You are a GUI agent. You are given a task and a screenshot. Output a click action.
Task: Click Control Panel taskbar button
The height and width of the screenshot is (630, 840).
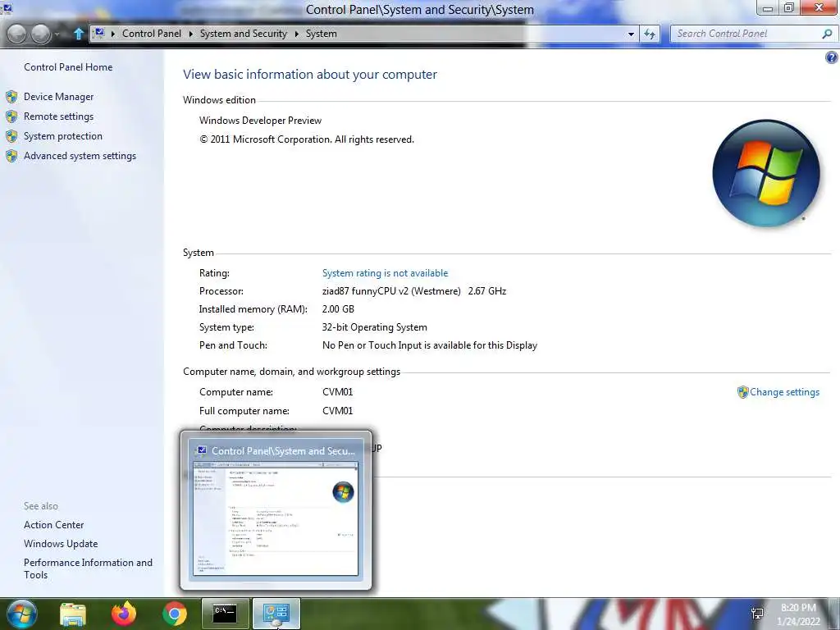[x=276, y=614]
